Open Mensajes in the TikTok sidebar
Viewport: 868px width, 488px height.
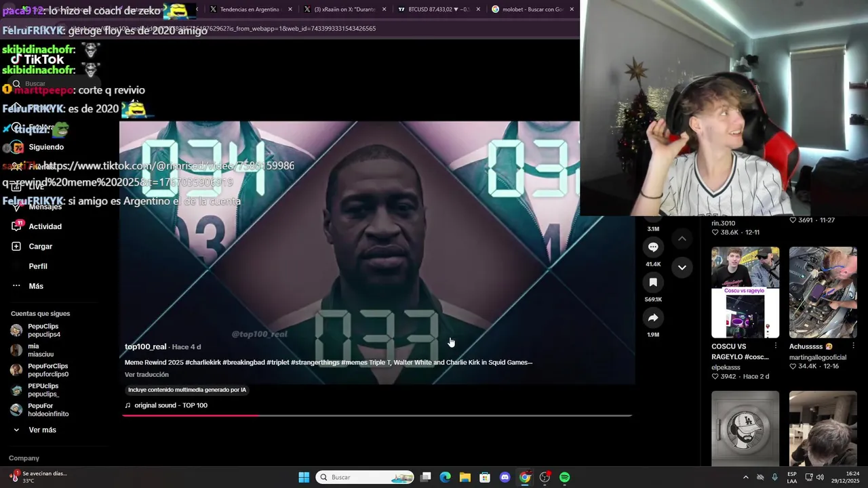(37, 207)
